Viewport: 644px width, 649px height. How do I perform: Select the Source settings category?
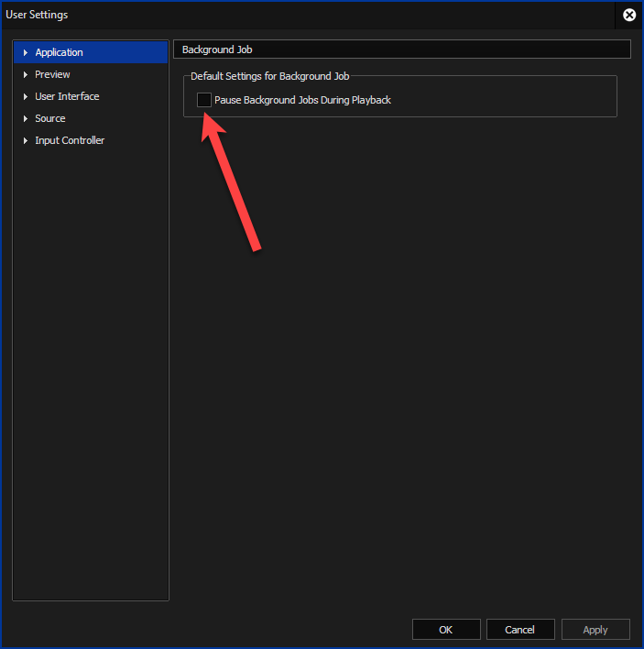[50, 118]
